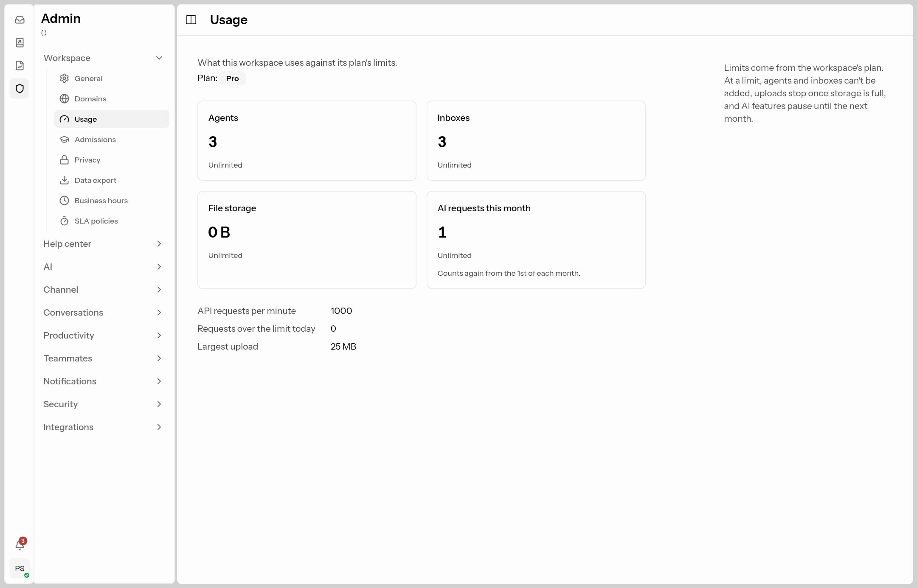This screenshot has height=588, width=917.
Task: Expand the Conversations section
Action: click(103, 313)
